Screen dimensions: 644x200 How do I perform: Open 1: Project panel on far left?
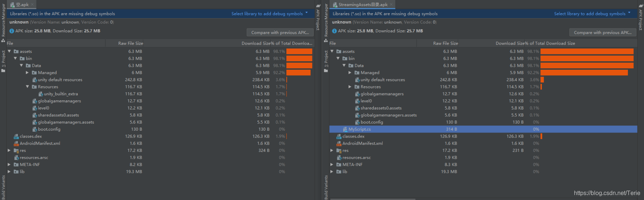click(3, 61)
